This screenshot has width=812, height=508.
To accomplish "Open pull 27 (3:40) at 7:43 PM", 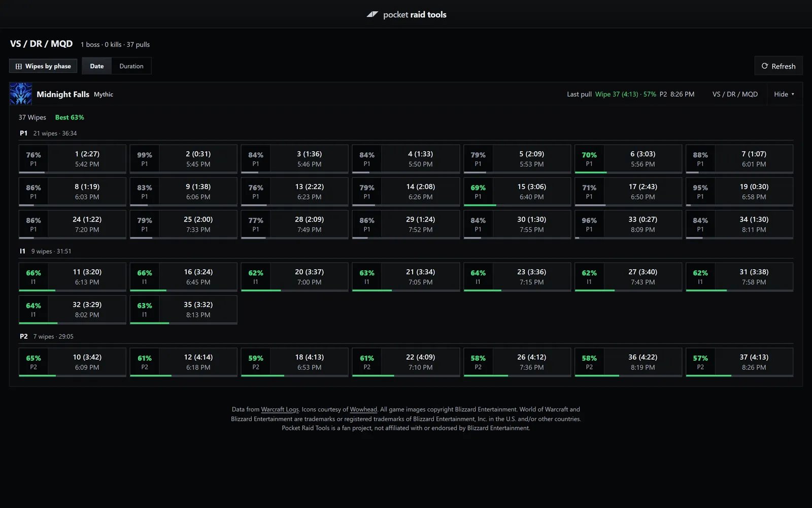I will point(628,277).
